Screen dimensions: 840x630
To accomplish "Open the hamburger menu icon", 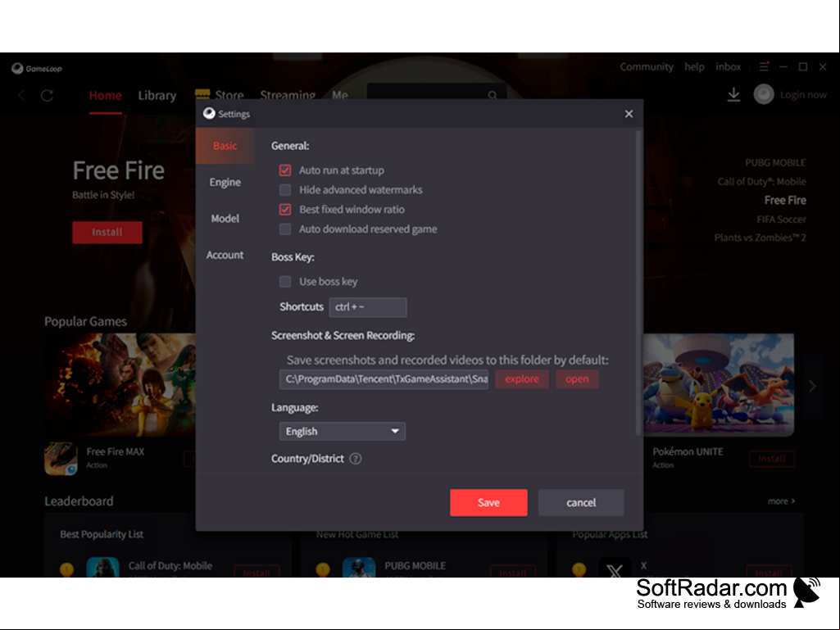I will [764, 66].
